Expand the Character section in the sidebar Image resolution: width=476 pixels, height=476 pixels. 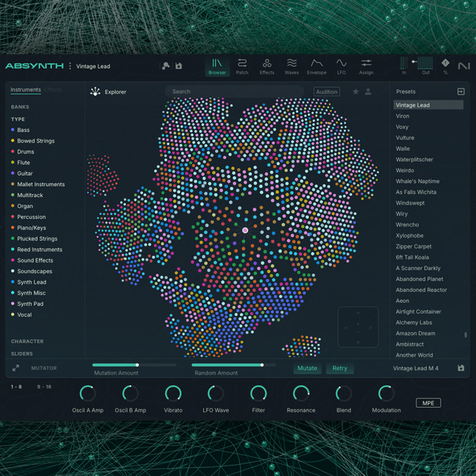pos(27,341)
